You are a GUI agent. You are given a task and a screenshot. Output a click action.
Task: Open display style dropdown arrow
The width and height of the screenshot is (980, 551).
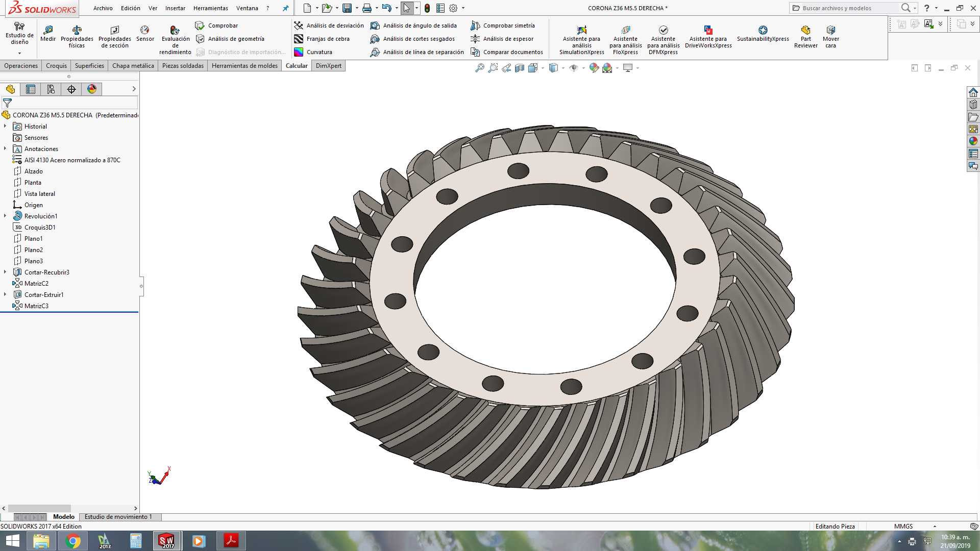(563, 68)
